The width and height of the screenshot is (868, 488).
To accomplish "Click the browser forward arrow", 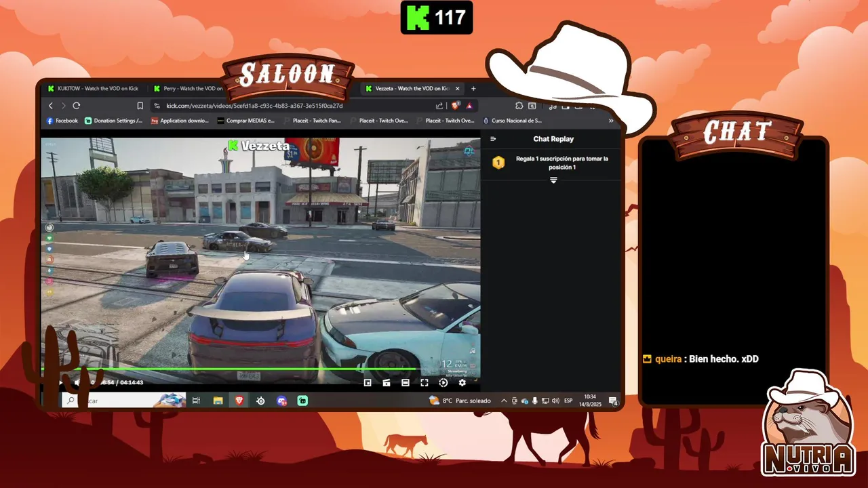I will (63, 106).
